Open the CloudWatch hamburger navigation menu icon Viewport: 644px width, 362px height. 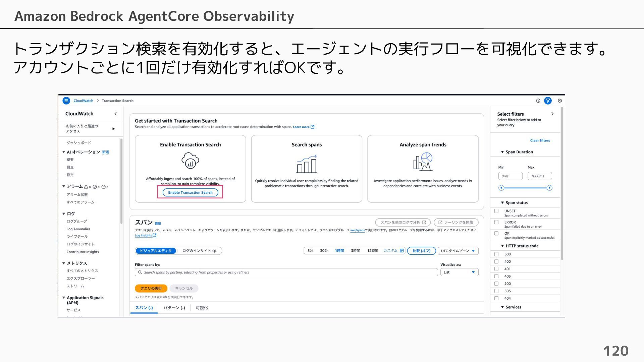(66, 101)
